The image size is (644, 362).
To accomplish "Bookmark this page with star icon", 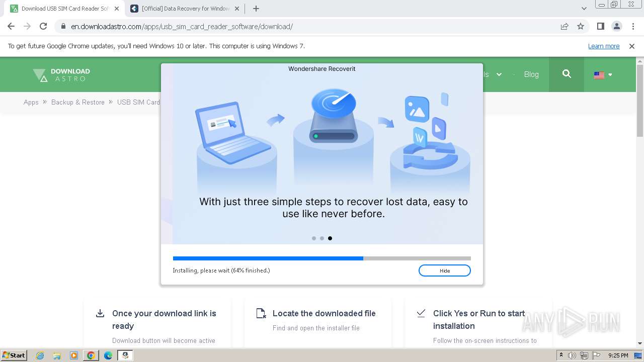I will point(581,26).
